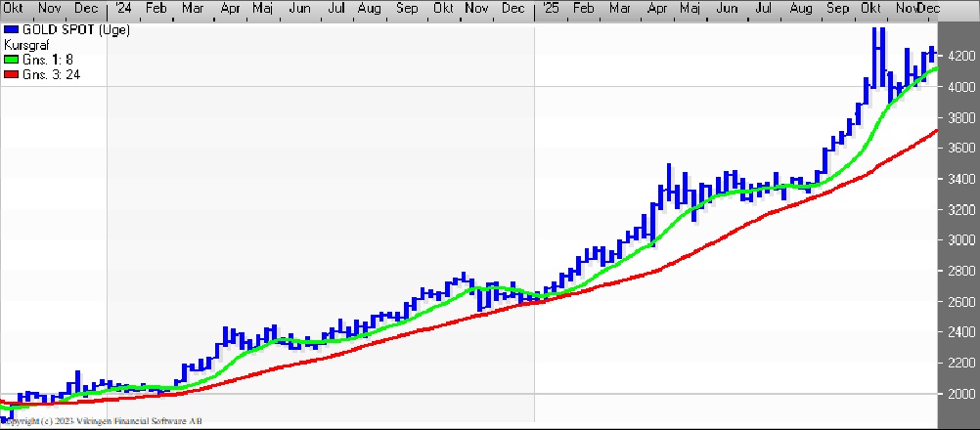This screenshot has height=430, width=980.
Task: Click the blue GOLD SPOT legend swatch
Action: pos(11,30)
